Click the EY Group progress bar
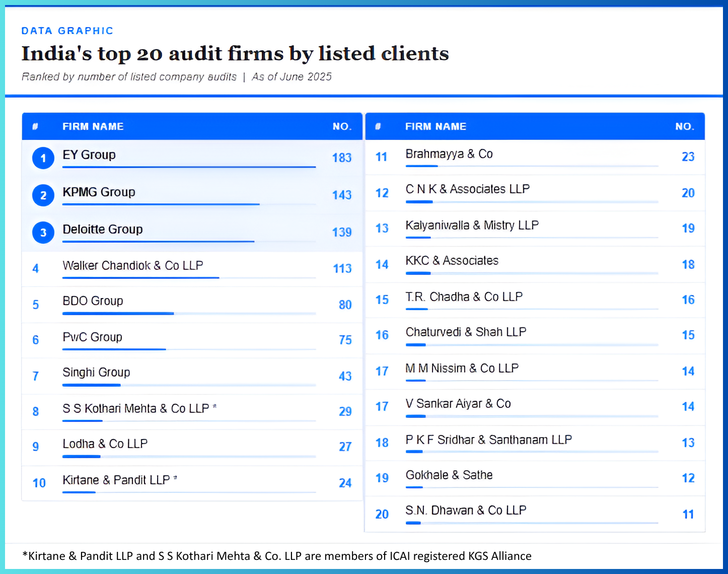This screenshot has width=728, height=574. [x=189, y=167]
